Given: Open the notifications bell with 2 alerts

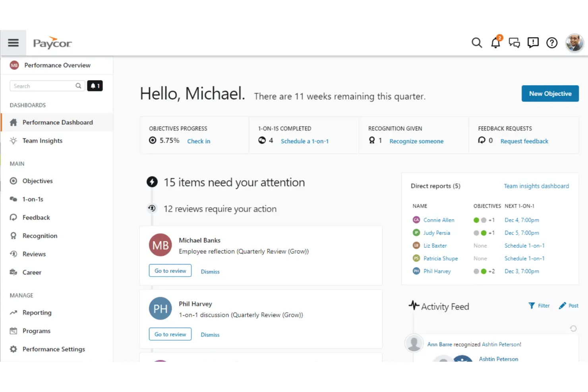Looking at the screenshot, I should (x=495, y=42).
